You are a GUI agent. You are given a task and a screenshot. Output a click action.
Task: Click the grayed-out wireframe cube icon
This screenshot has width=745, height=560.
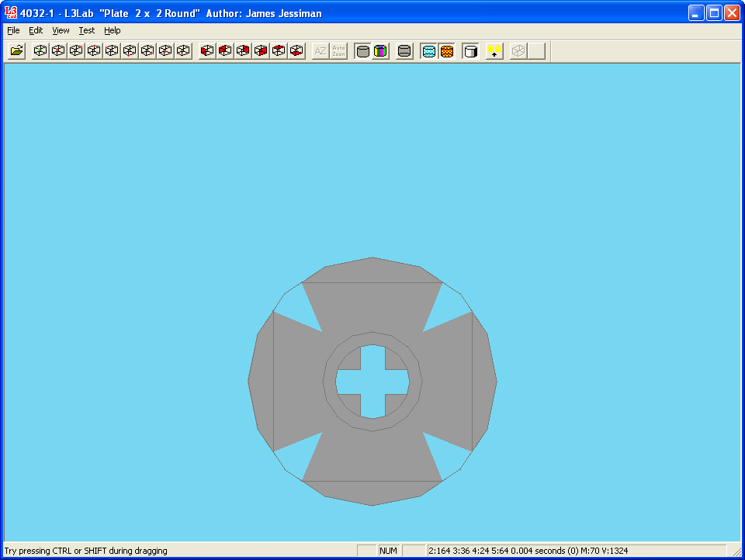click(518, 51)
